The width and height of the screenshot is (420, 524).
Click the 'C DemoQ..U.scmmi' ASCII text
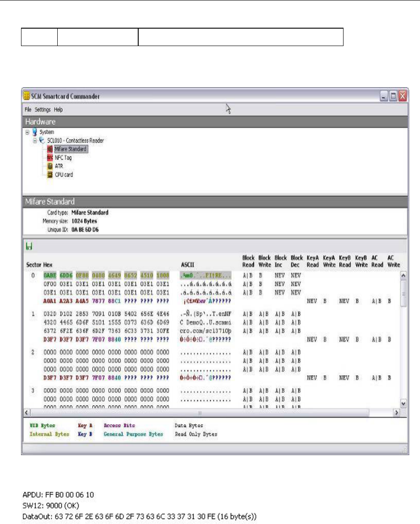pyautogui.click(x=205, y=322)
